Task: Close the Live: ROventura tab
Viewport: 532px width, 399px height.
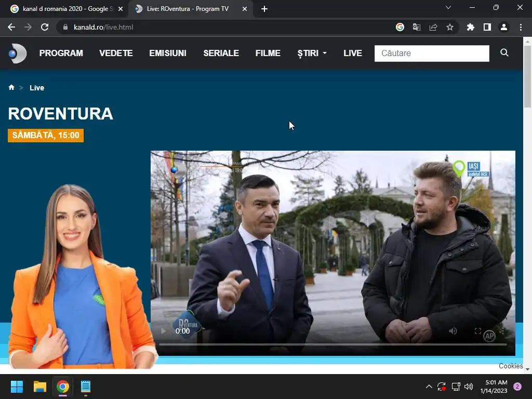Action: (245, 9)
